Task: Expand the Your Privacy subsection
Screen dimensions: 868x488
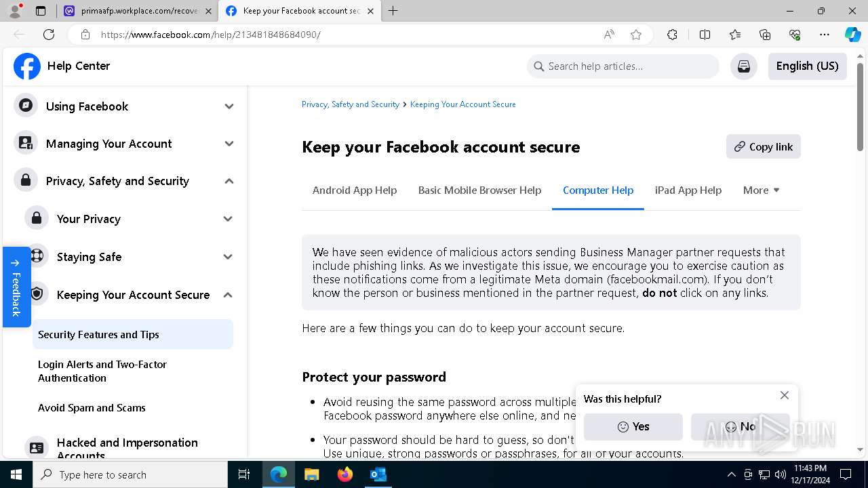Action: pos(228,219)
